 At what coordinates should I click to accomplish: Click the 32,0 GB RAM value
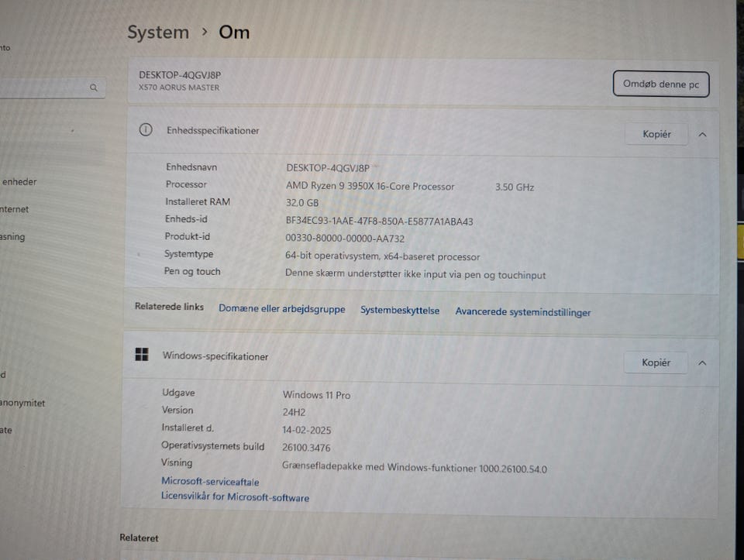tap(302, 203)
